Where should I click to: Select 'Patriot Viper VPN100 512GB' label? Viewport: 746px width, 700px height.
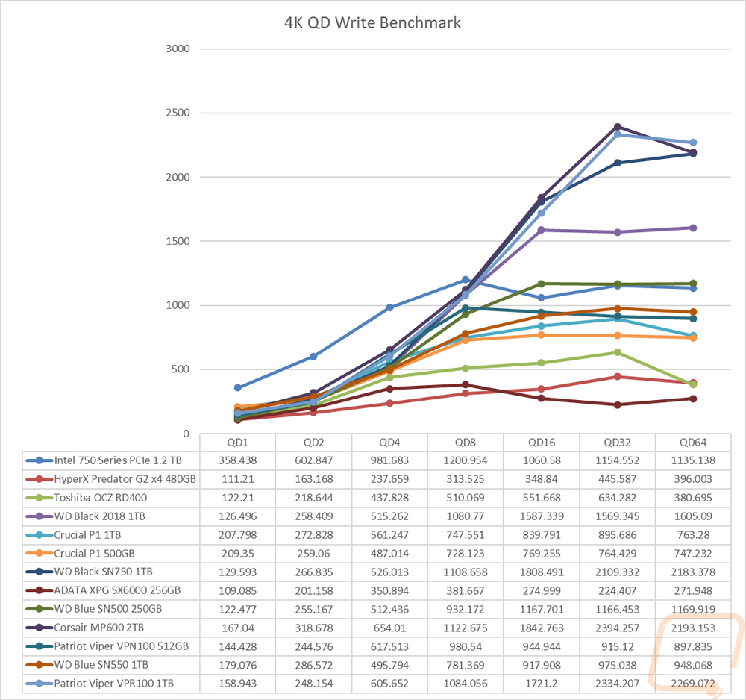122,646
